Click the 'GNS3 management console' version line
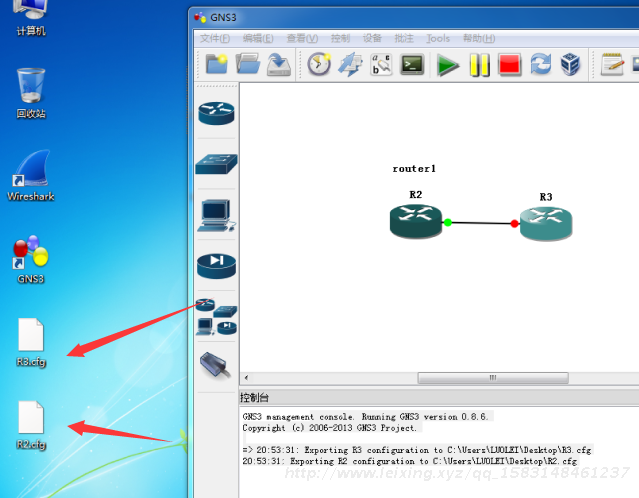 pyautogui.click(x=365, y=416)
